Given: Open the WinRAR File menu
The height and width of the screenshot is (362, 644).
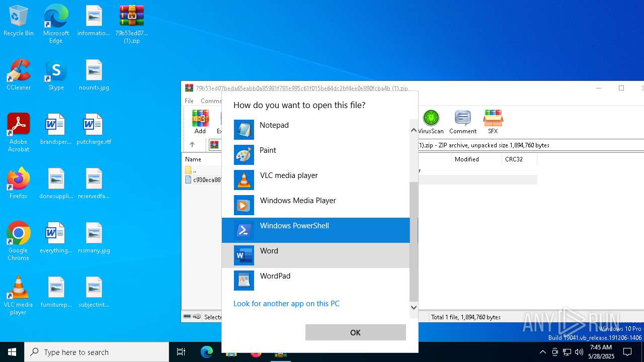Looking at the screenshot, I should (x=189, y=101).
